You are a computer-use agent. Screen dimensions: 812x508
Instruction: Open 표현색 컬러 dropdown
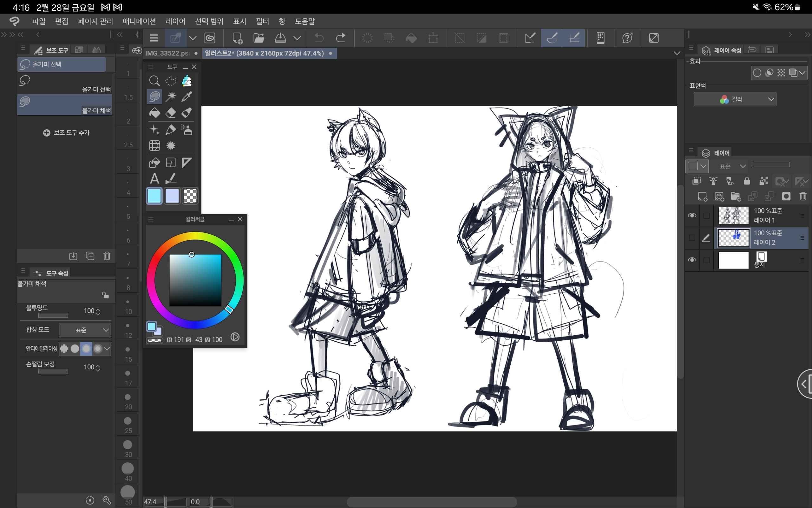coord(735,99)
